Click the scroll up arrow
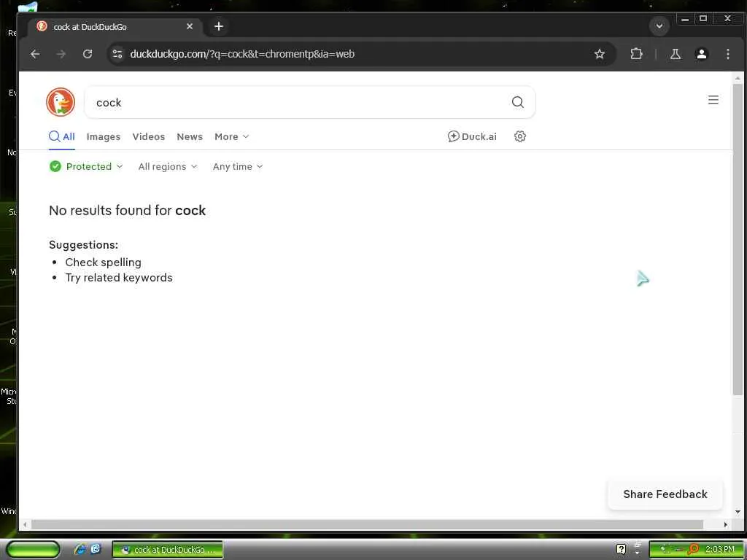Viewport: 747px width, 560px height. (x=738, y=77)
